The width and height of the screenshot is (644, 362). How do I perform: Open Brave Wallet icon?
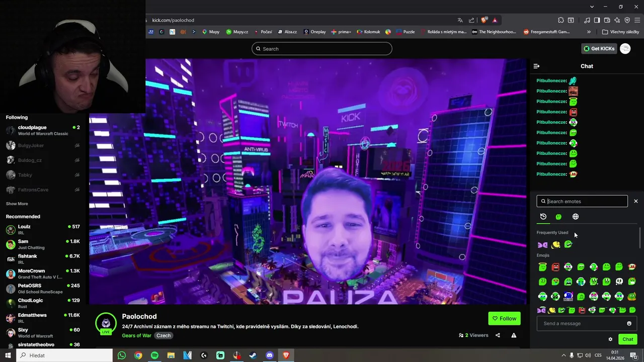607,20
